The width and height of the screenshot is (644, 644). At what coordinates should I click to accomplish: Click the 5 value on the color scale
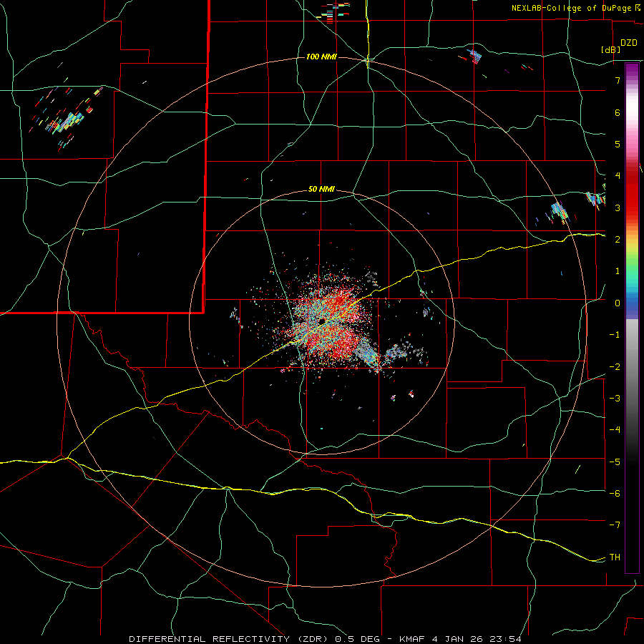point(618,144)
